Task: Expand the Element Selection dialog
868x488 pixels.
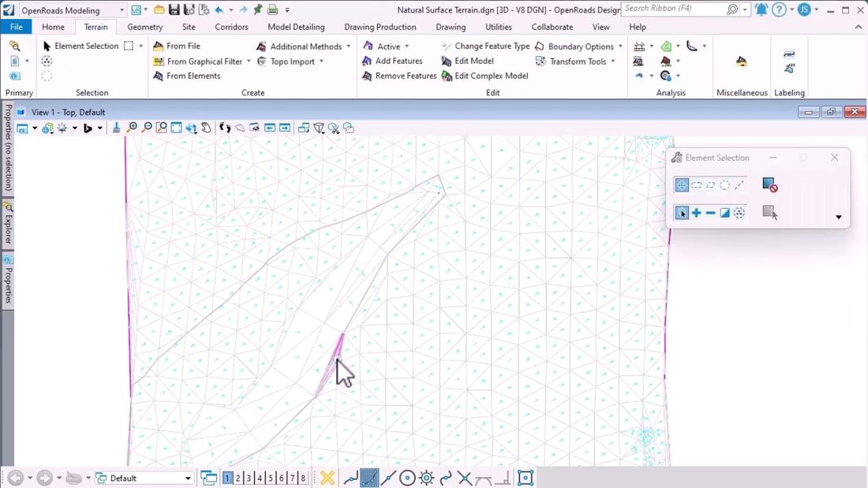Action: tap(838, 217)
